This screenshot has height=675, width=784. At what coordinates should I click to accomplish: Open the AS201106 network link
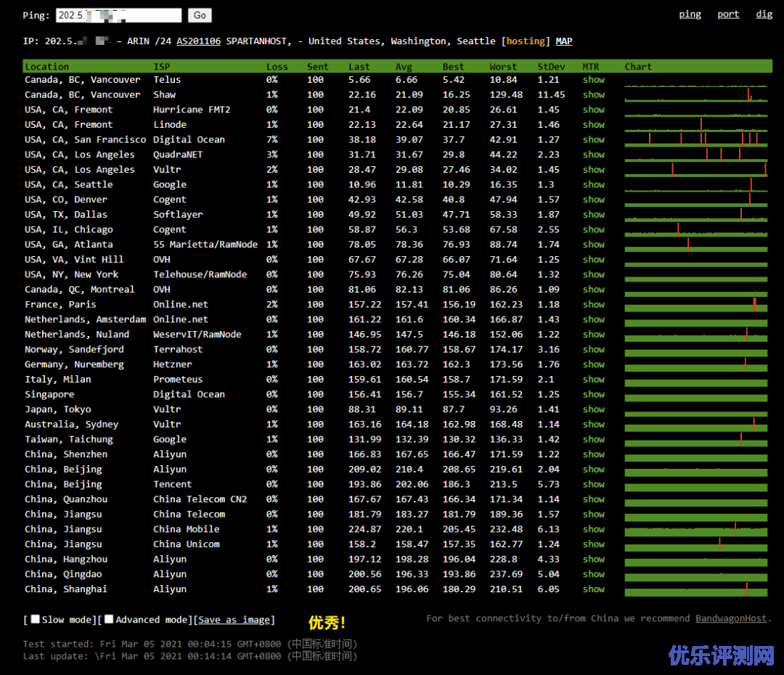198,41
